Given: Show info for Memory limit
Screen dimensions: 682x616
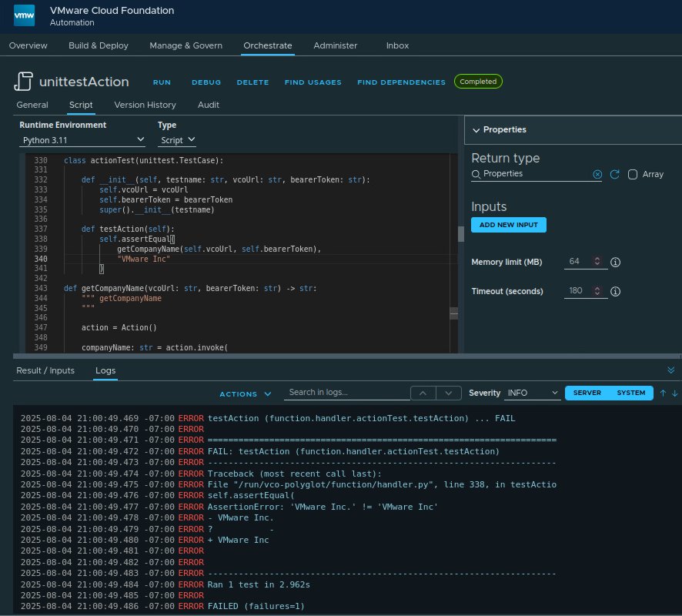Looking at the screenshot, I should (x=615, y=262).
